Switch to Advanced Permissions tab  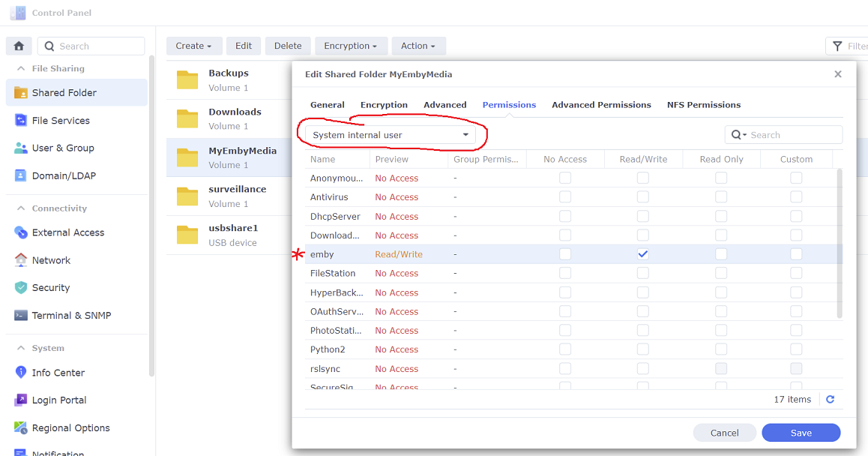601,105
